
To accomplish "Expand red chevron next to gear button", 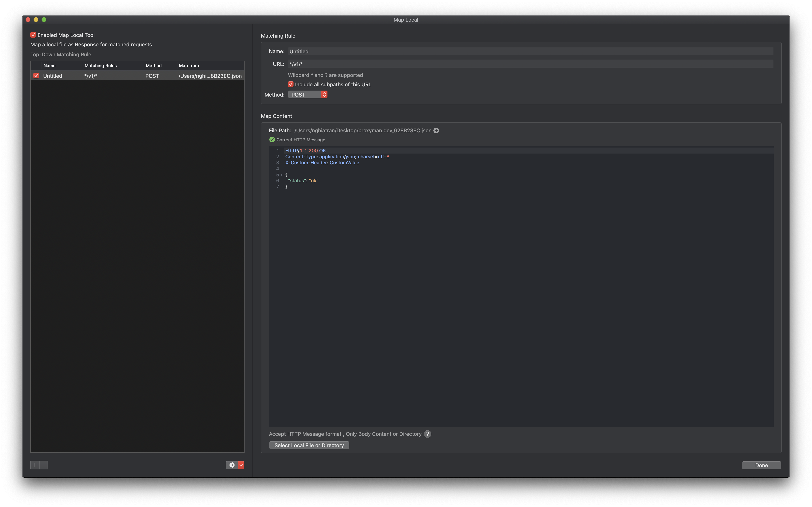I will pyautogui.click(x=241, y=465).
